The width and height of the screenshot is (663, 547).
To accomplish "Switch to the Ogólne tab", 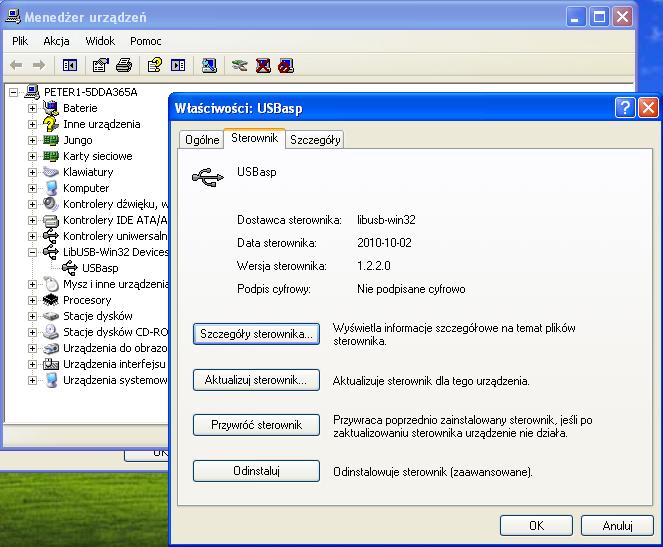I will click(201, 140).
